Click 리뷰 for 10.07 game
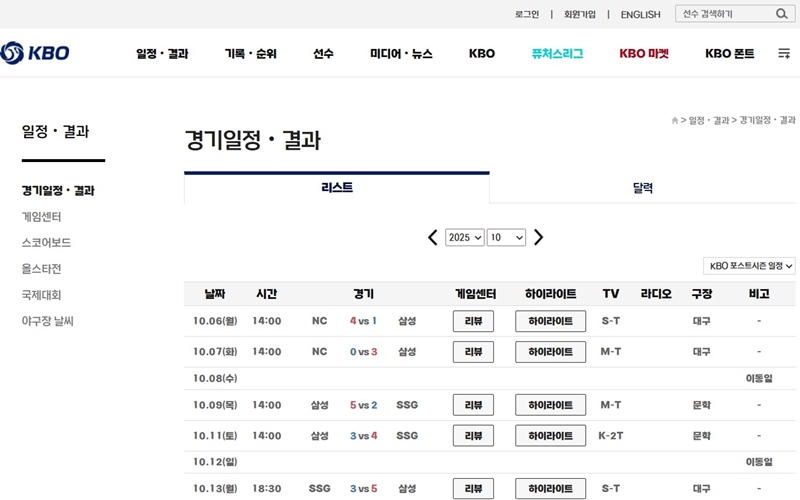 473,352
